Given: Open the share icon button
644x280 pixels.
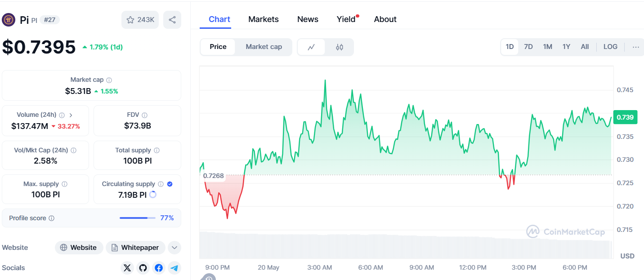Looking at the screenshot, I should pyautogui.click(x=172, y=20).
